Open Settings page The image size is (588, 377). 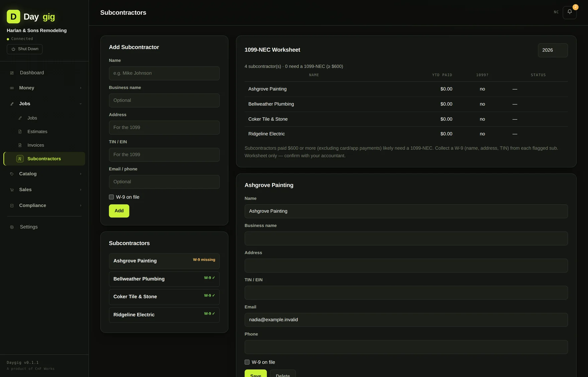point(44,227)
